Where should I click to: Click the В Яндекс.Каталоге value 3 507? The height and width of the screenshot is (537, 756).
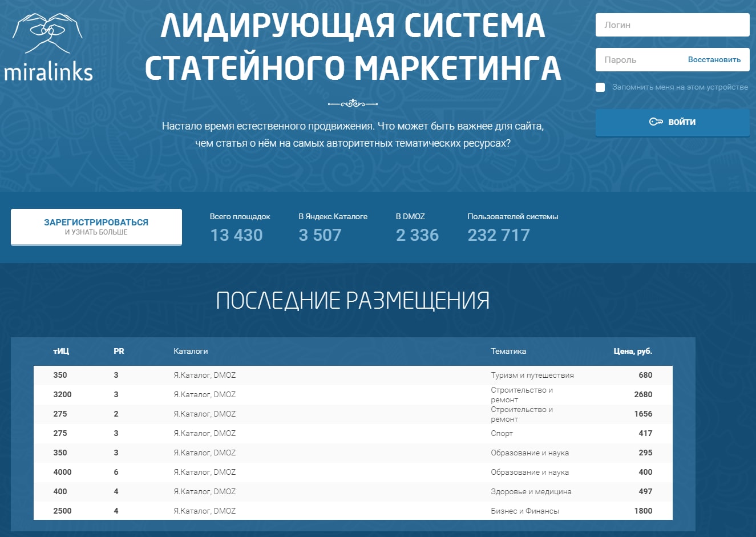320,235
